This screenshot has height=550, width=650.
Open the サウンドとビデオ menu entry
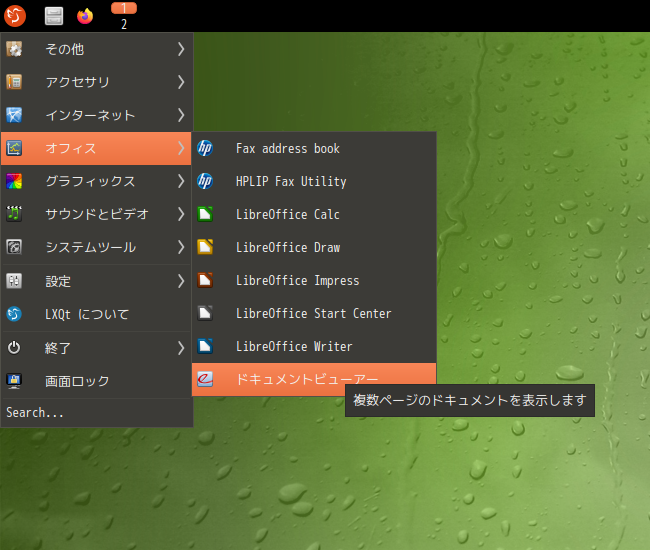pos(96,214)
